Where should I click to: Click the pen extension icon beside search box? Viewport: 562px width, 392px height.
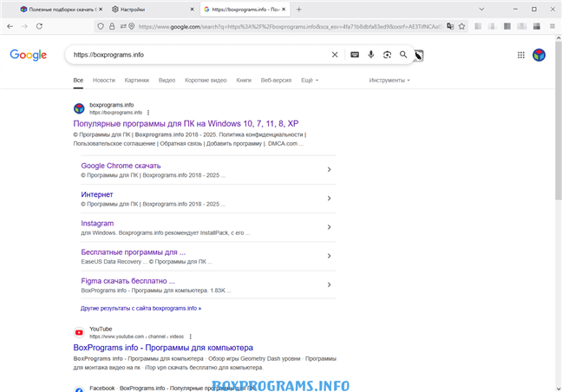pyautogui.click(x=418, y=56)
